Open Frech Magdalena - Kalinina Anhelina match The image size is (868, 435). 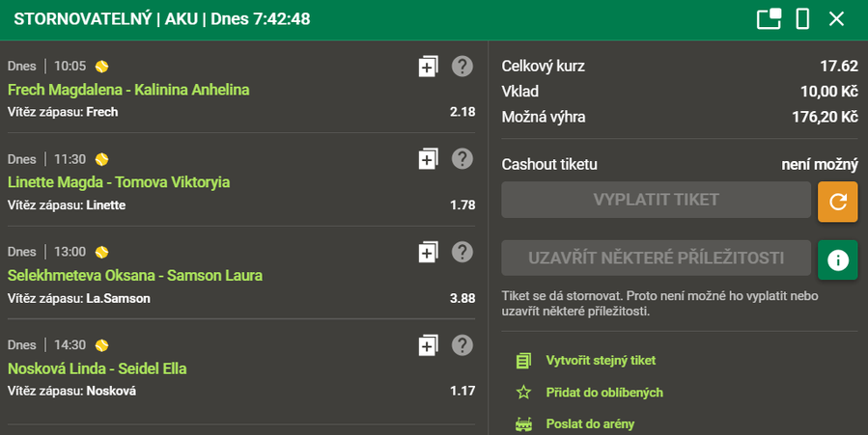[128, 90]
